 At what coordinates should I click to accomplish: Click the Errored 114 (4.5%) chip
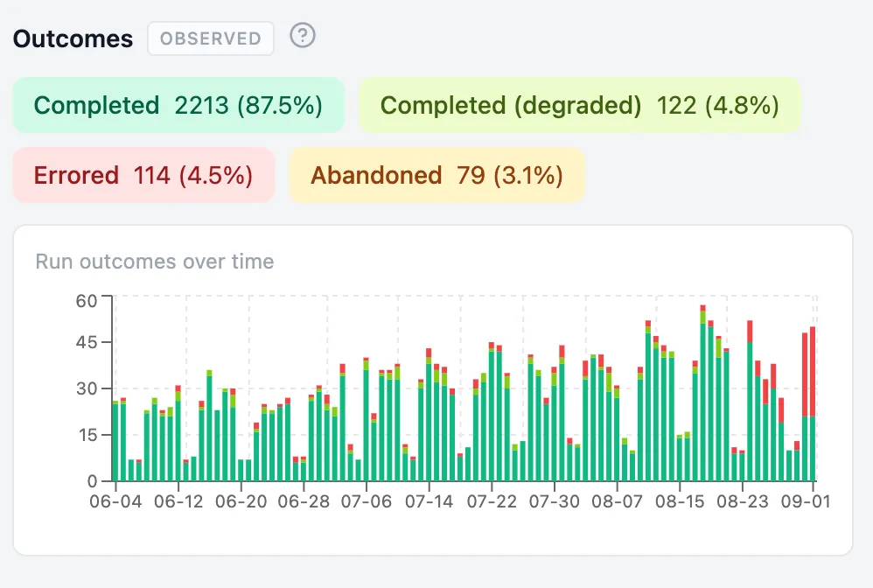pos(143,175)
